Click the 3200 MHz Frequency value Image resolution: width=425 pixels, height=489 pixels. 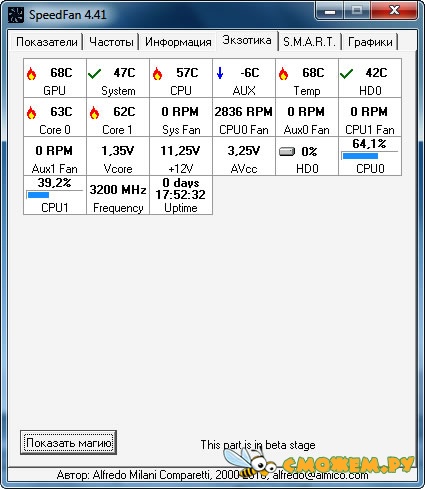pyautogui.click(x=118, y=190)
